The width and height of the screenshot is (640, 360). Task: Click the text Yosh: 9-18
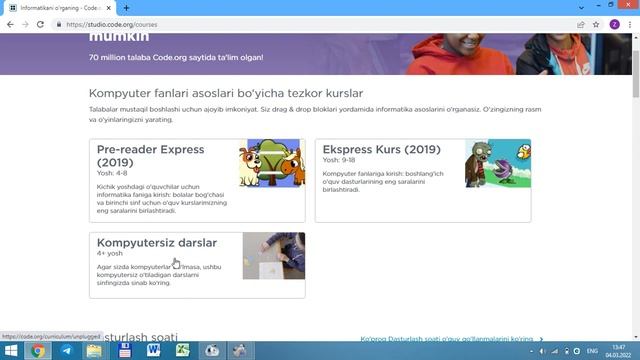[339, 160]
